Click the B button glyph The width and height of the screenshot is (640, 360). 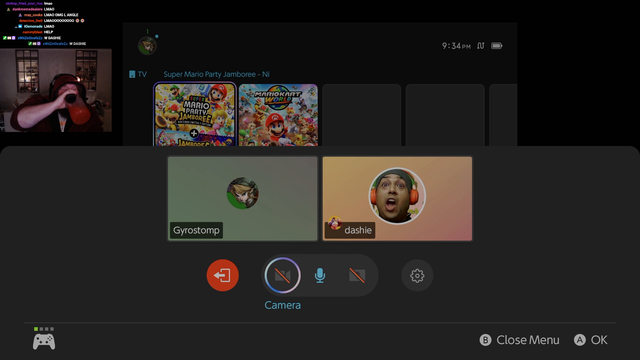point(485,340)
